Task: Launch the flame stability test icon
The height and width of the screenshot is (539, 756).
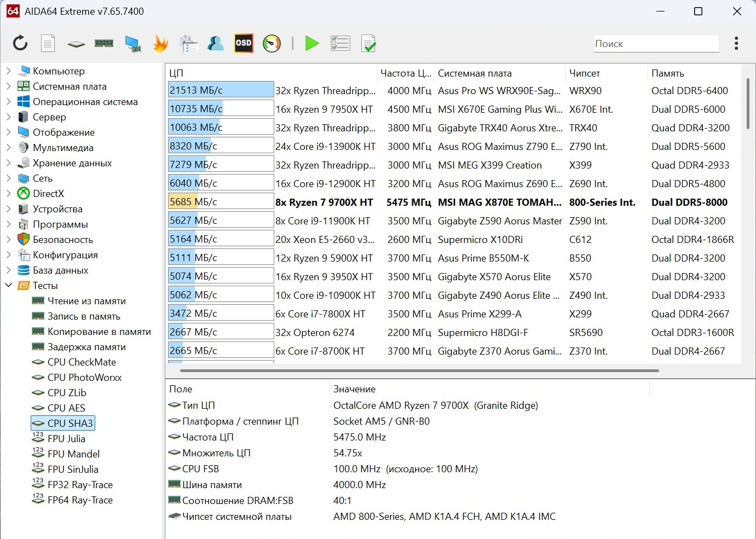Action: [x=160, y=43]
